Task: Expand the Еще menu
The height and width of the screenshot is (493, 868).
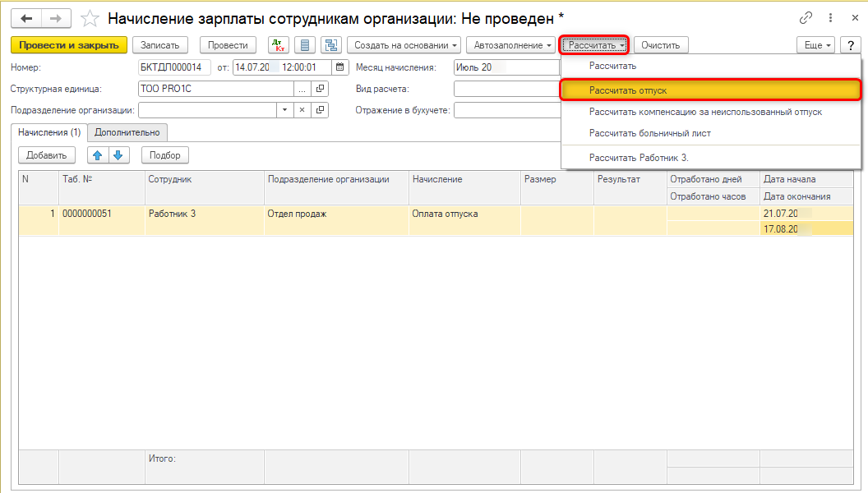Action: [816, 45]
